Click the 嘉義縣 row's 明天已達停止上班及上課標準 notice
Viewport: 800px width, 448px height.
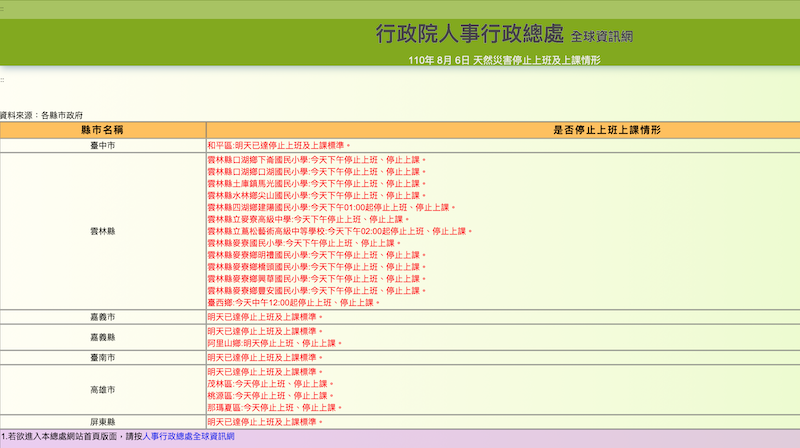click(x=265, y=331)
